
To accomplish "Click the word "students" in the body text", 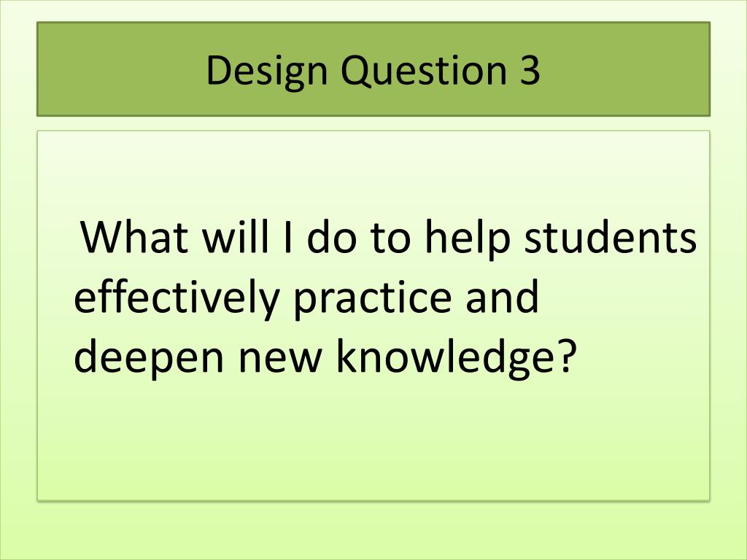I will pos(611,236).
